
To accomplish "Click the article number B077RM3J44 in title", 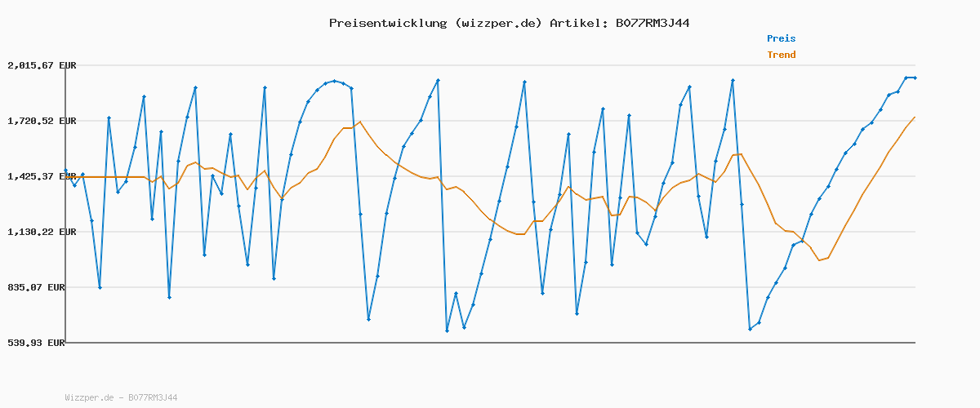I will (x=652, y=23).
